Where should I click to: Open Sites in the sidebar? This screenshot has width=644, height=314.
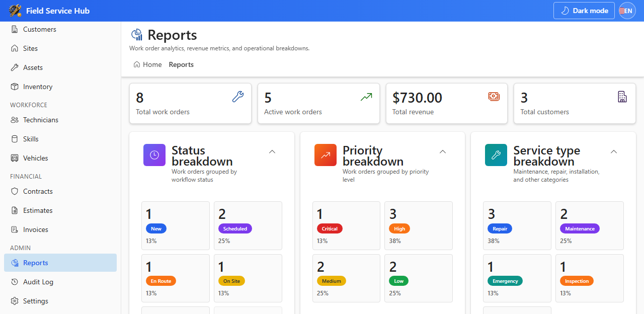60,48
